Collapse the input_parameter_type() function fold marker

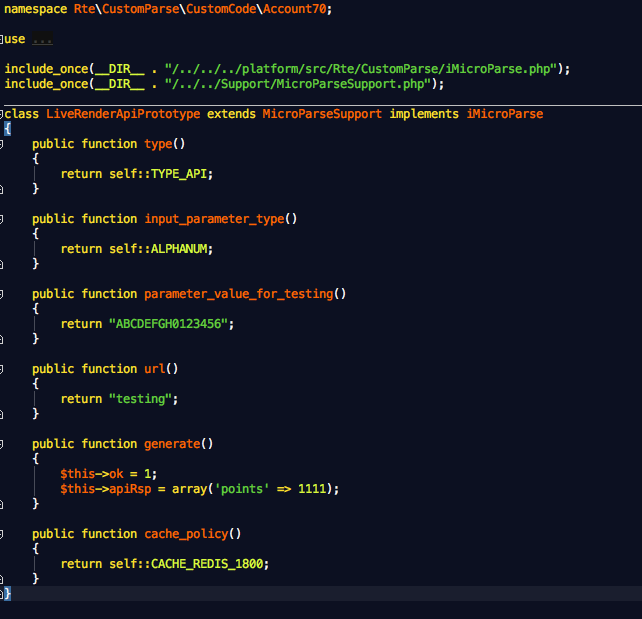(x=3, y=219)
